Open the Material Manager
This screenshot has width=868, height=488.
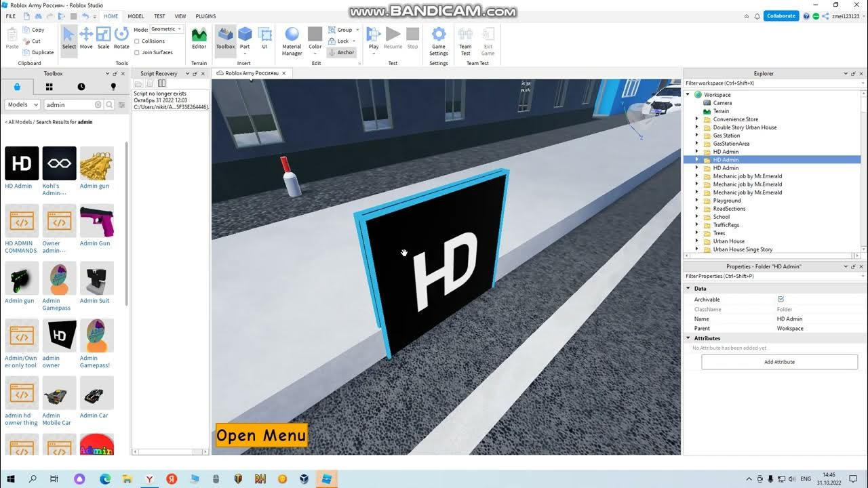[292, 41]
